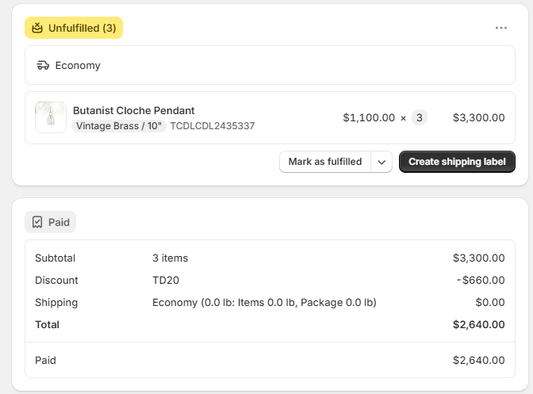533x394 pixels.
Task: Click the Shipping label in payment summary
Action: [56, 303]
